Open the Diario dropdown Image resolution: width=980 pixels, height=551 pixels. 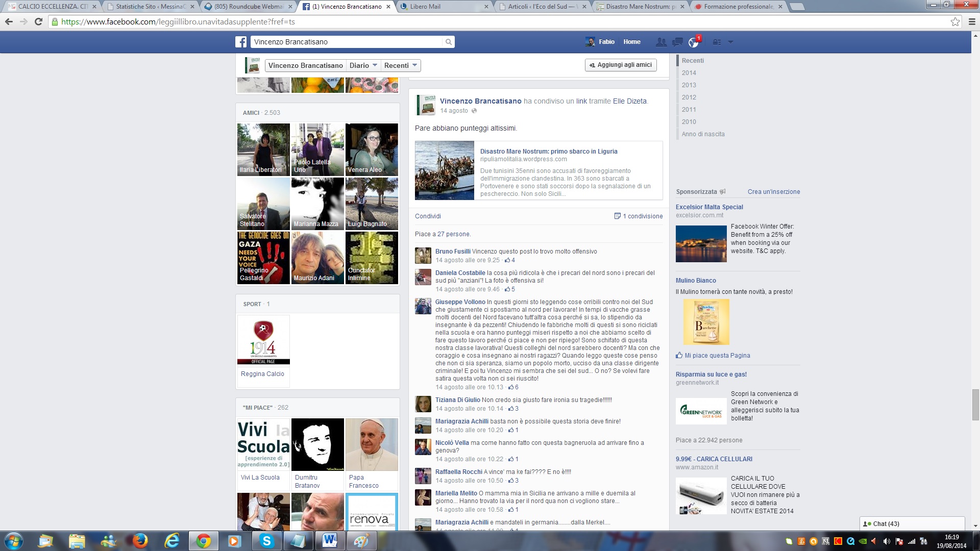tap(363, 65)
